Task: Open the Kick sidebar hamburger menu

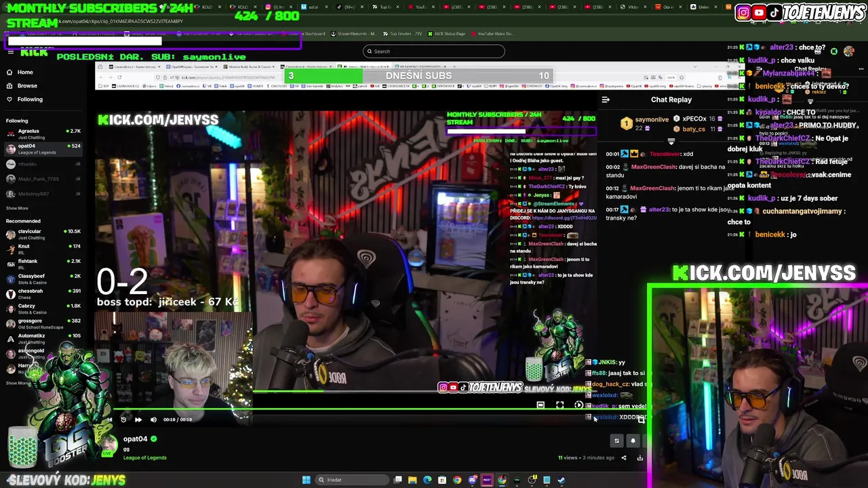Action: tap(9, 52)
